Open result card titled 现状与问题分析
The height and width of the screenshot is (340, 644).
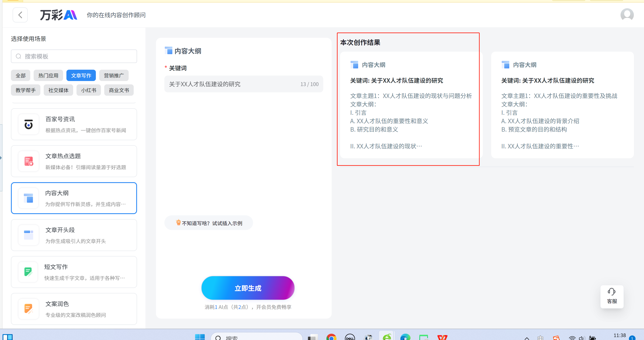pyautogui.click(x=411, y=105)
